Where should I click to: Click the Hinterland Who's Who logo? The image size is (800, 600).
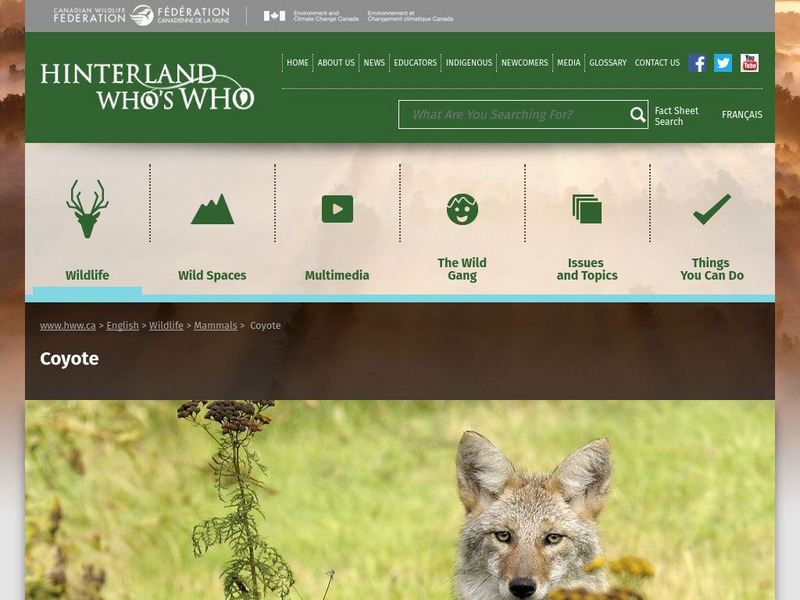(x=147, y=87)
